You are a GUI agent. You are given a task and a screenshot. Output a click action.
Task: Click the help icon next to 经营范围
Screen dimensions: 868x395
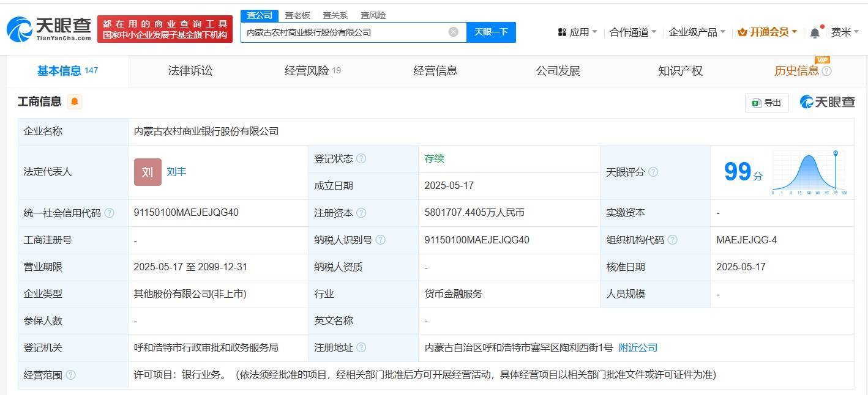click(x=70, y=375)
